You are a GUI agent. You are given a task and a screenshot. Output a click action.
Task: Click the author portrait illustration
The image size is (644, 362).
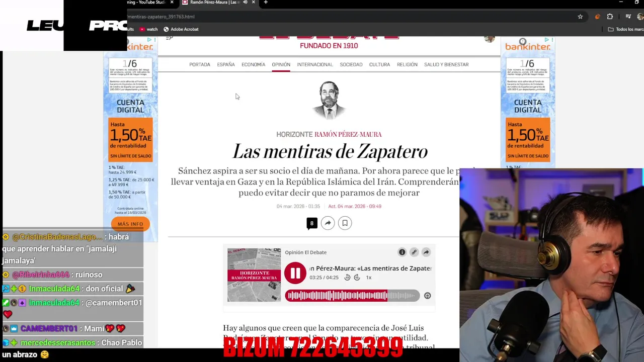point(330,101)
